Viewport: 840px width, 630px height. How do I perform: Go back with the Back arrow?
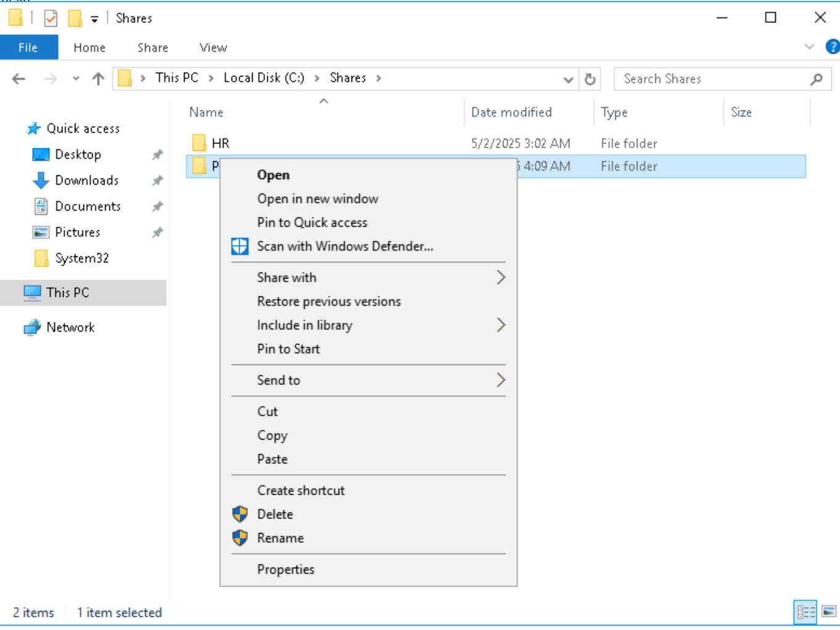click(19, 78)
